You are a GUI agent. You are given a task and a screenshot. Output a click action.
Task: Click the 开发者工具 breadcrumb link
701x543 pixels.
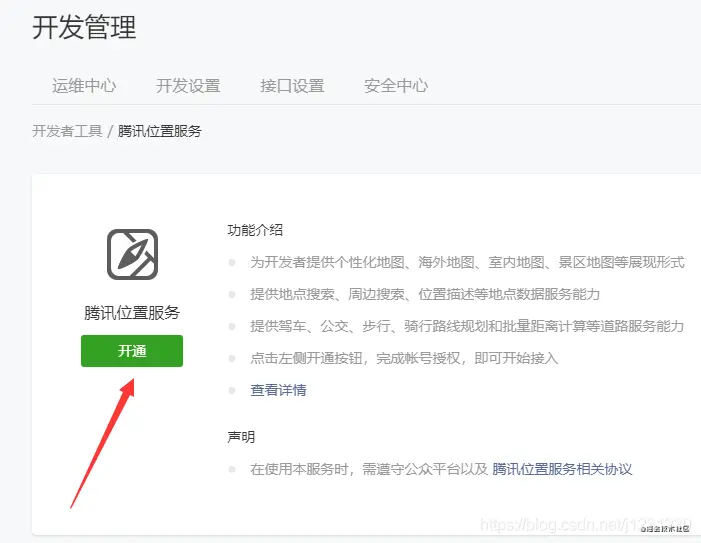[68, 131]
